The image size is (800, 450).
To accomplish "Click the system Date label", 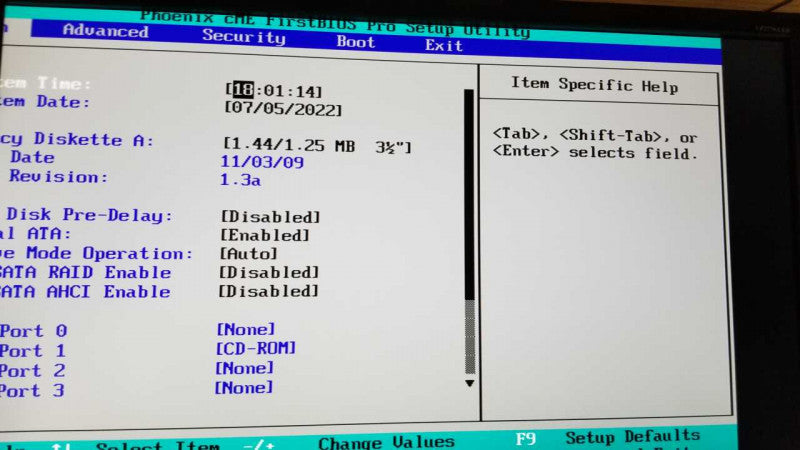I will (x=45, y=102).
